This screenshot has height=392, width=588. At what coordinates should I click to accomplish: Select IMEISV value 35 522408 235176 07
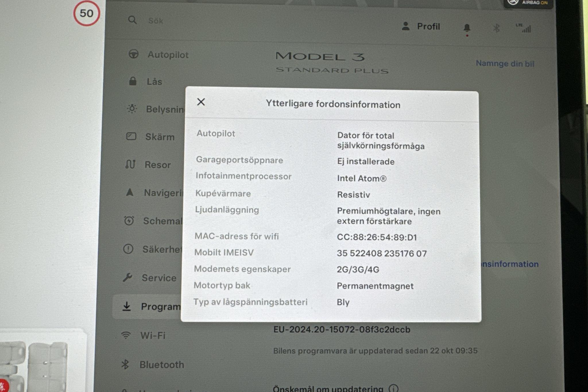pyautogui.click(x=382, y=253)
